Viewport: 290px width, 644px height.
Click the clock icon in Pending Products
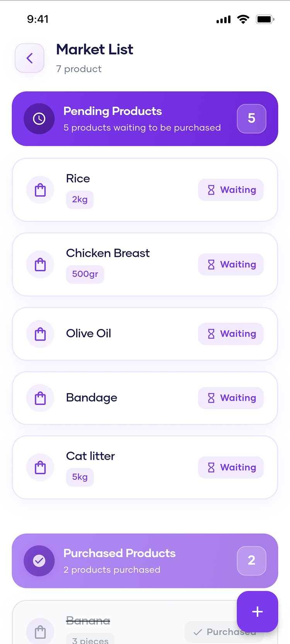[x=39, y=119]
